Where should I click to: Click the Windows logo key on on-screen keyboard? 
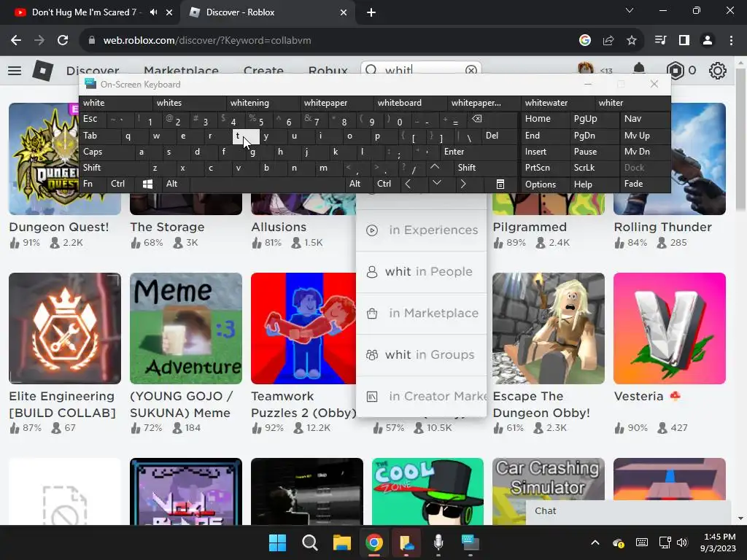click(147, 184)
